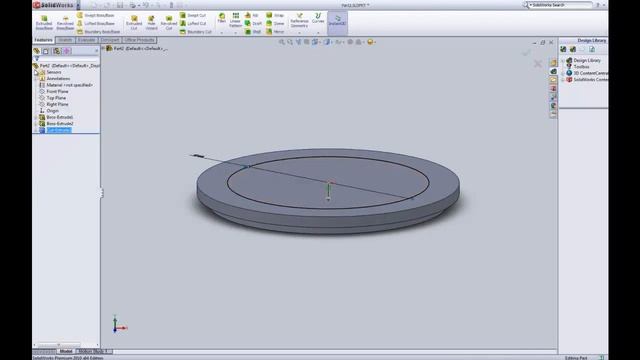Switch to the Sketch tab

65,40
